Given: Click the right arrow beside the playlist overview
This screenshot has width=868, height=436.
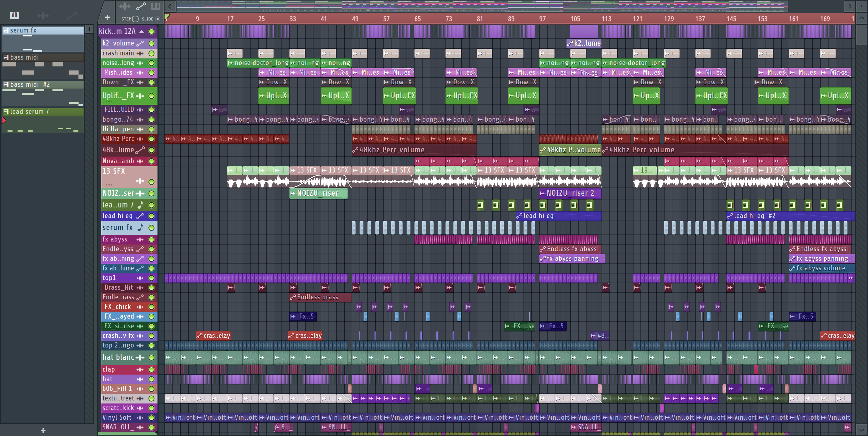Looking at the screenshot, I should point(850,6).
